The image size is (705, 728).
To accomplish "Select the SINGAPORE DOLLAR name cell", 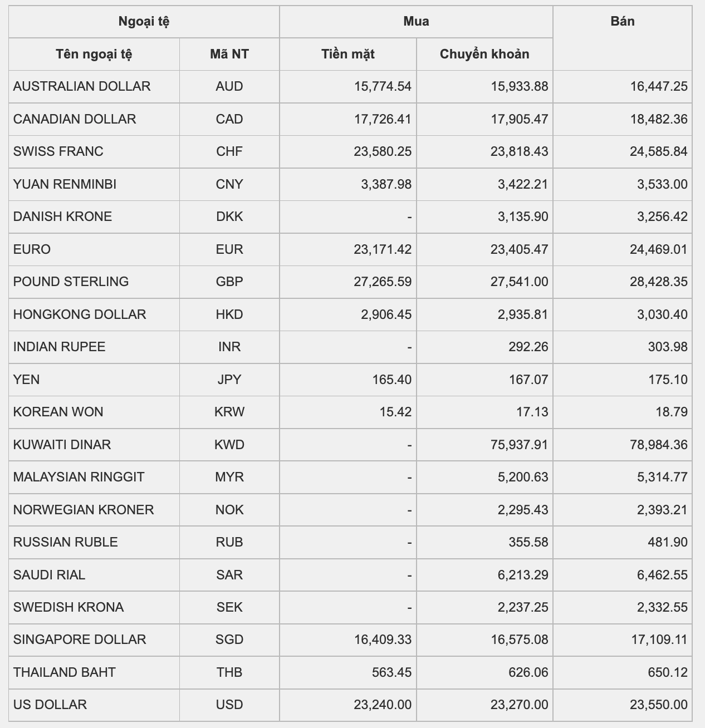I will coord(94,640).
